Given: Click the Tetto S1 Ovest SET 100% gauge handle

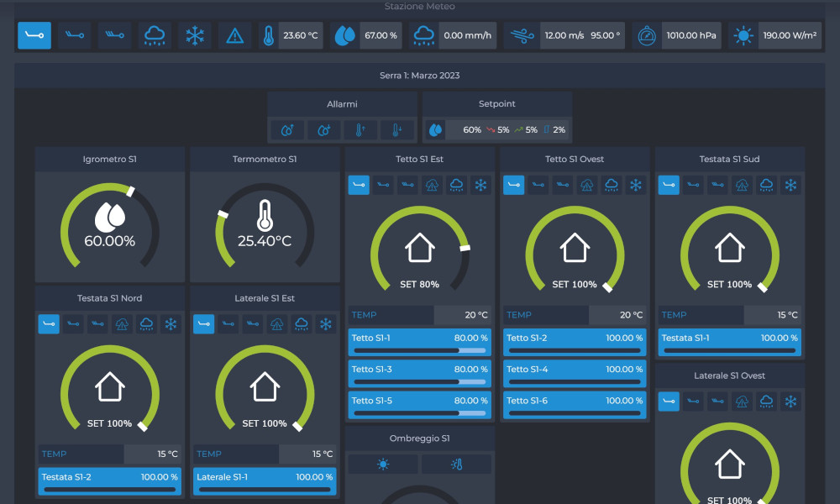Looking at the screenshot, I should 607,287.
